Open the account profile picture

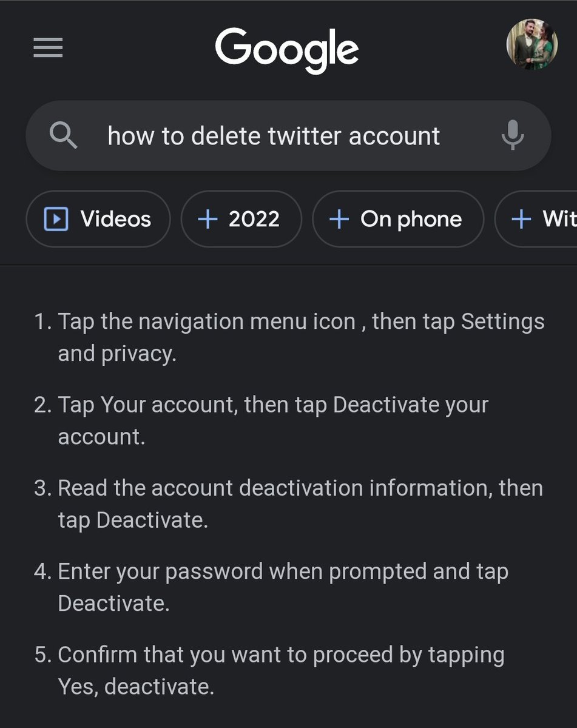(531, 44)
